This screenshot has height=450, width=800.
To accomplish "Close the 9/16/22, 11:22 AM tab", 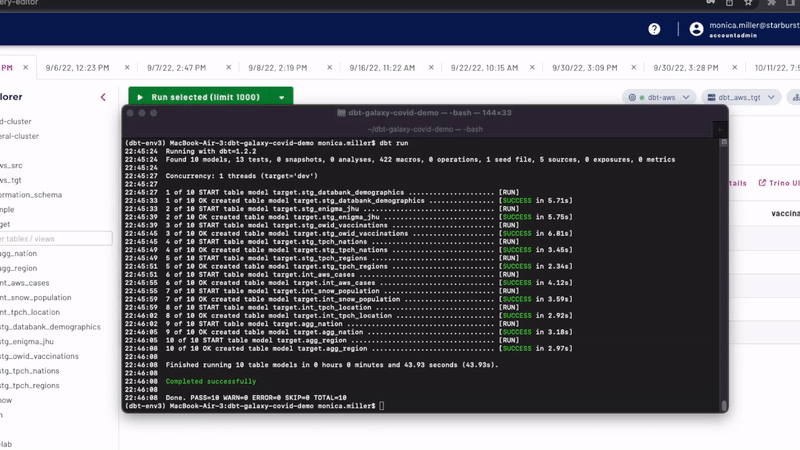I will [431, 67].
